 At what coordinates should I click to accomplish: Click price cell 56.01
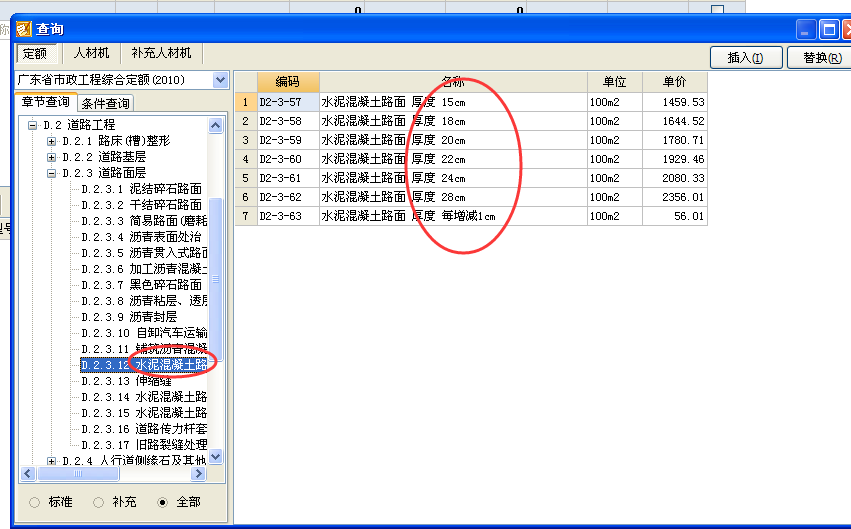(675, 216)
